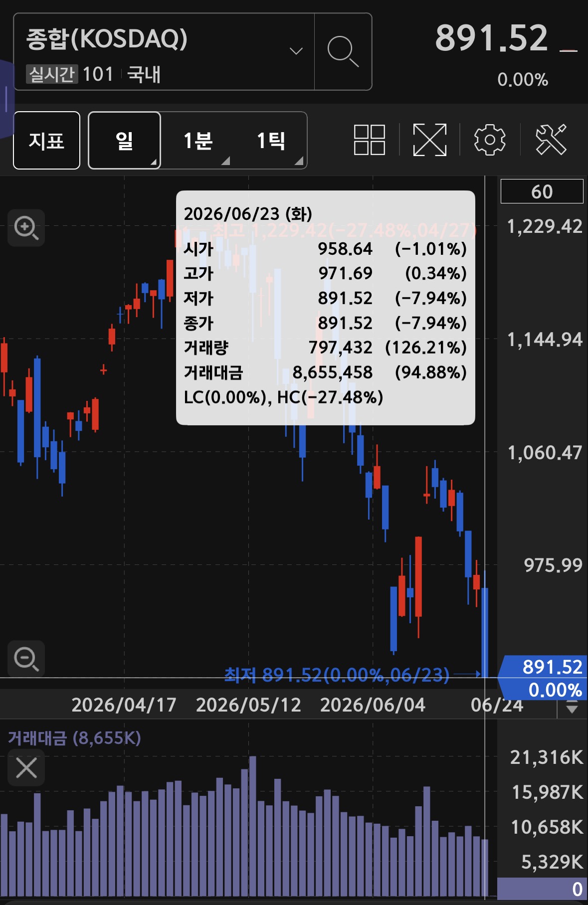Click the 5,329K volume axis label
The image size is (588, 905).
click(x=552, y=862)
